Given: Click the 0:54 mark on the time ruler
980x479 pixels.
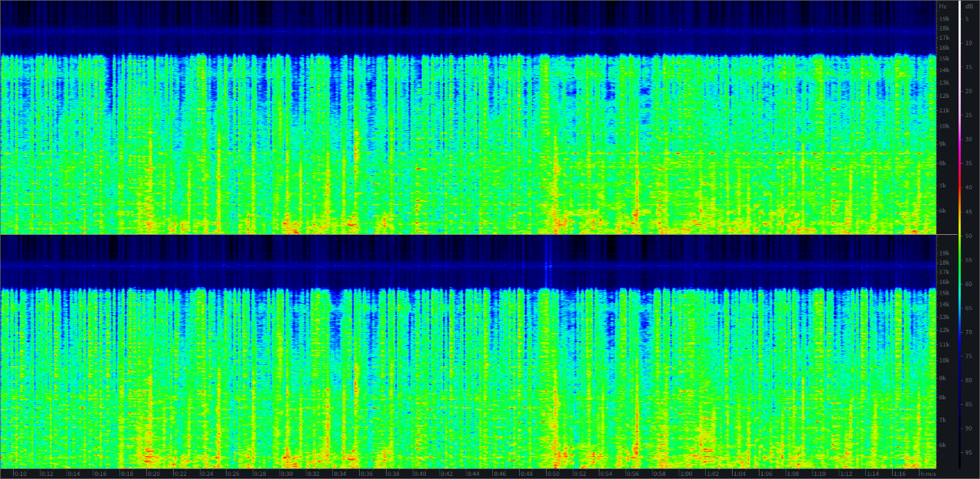Looking at the screenshot, I should coord(606,474).
